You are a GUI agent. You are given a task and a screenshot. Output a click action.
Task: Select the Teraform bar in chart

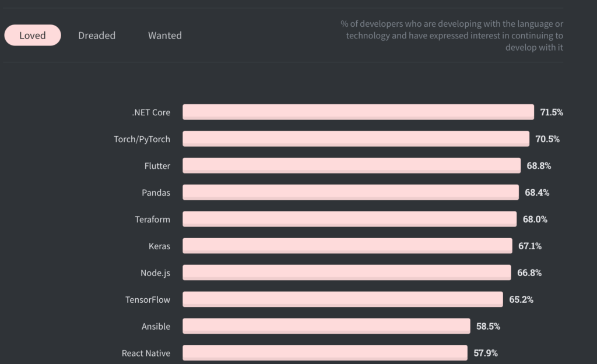tap(349, 219)
